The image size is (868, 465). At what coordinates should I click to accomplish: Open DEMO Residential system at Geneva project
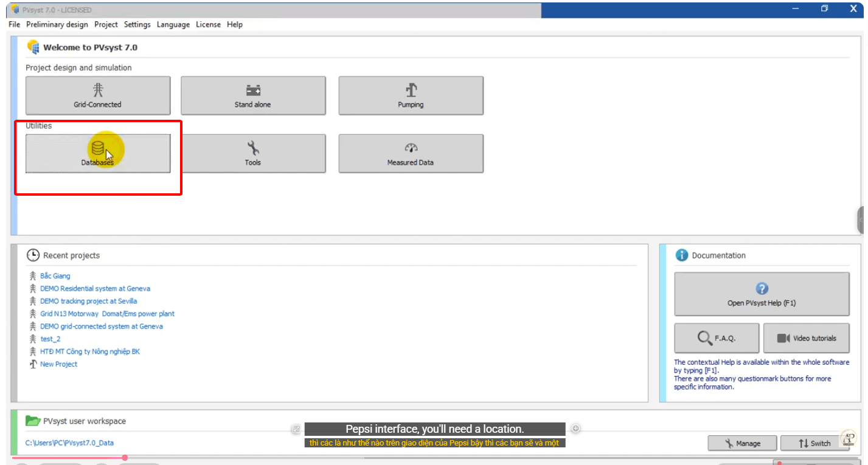tap(95, 289)
